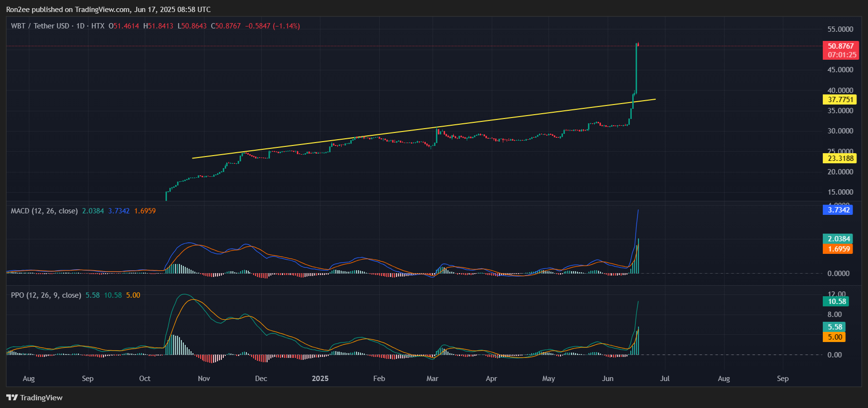
Task: Open the MACD (12, 26, close) legend
Action: pos(44,211)
